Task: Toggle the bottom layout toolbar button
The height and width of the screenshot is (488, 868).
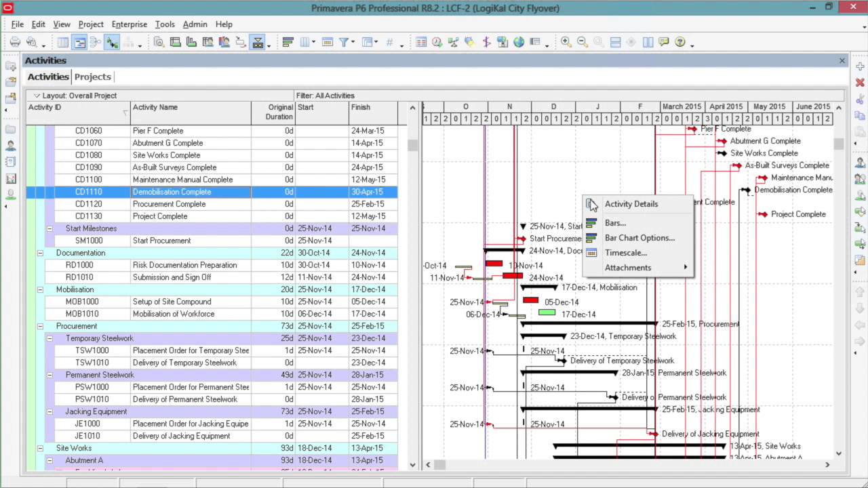Action: point(258,42)
